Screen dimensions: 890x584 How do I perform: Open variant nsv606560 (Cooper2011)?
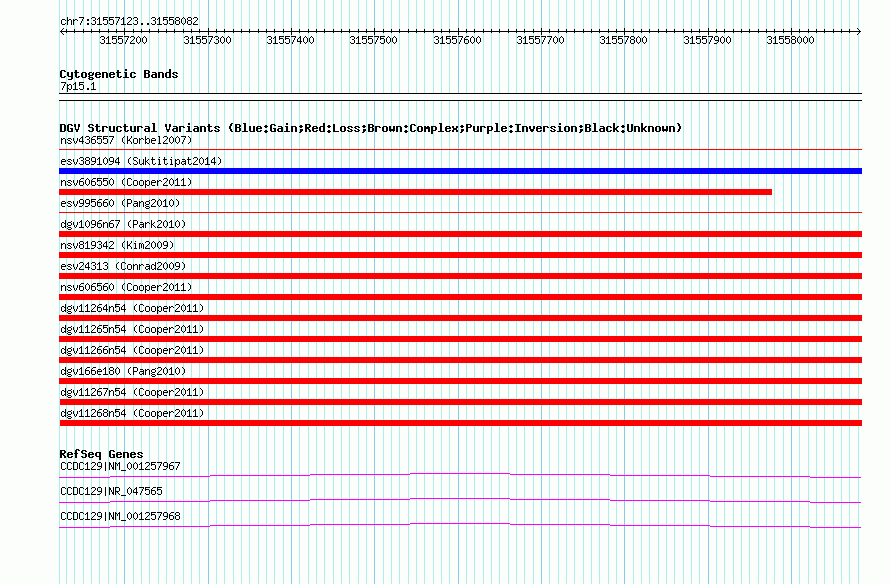tap(126, 287)
